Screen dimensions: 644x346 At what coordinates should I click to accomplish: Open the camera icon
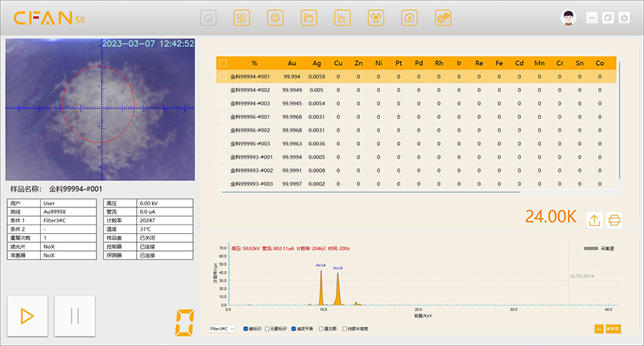[409, 18]
